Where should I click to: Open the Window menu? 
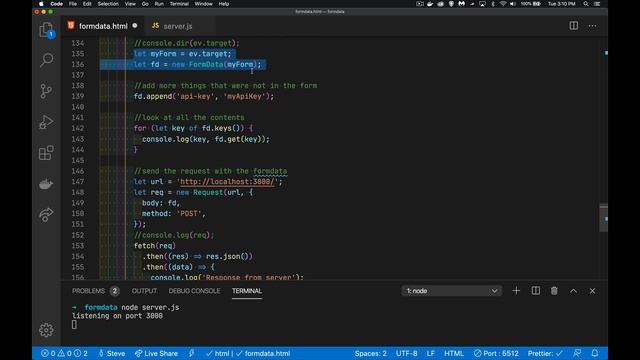(203, 4)
